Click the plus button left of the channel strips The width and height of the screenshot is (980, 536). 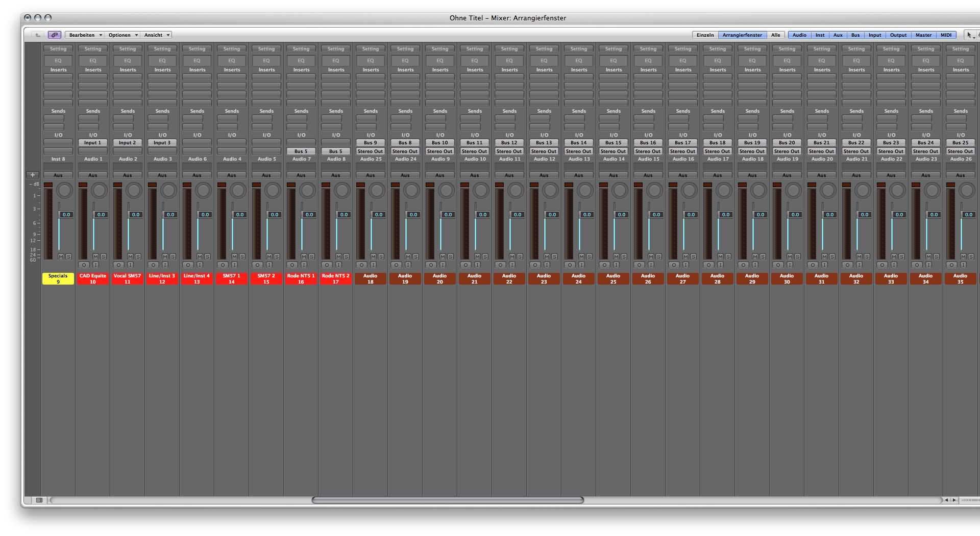click(33, 175)
